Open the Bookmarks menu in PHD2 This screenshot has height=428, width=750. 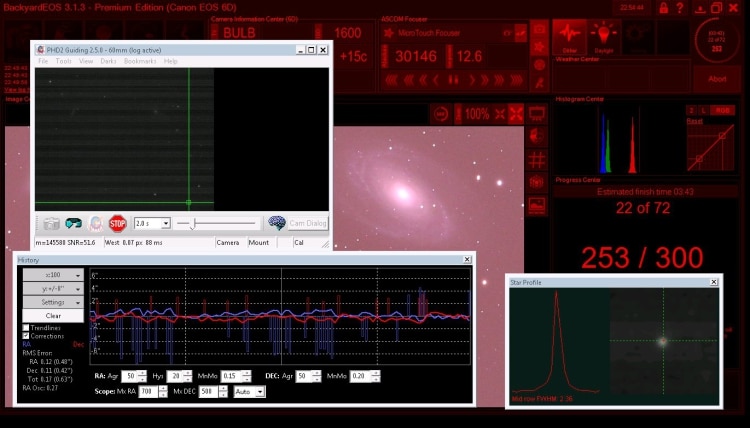(x=140, y=61)
